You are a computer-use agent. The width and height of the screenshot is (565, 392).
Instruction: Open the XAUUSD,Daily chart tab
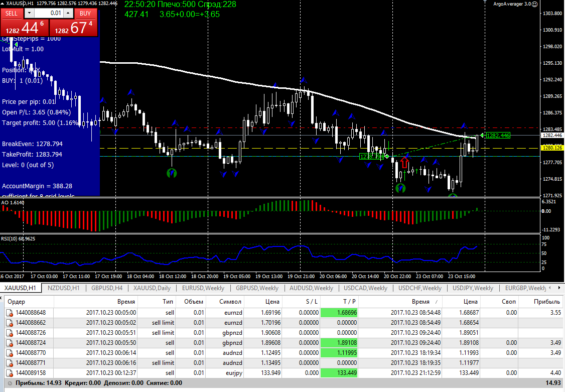(x=152, y=288)
